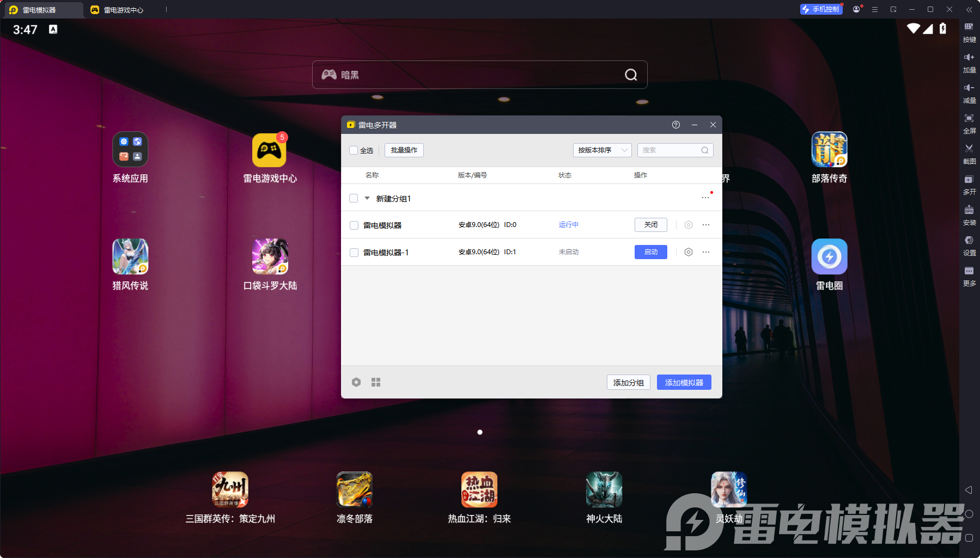
Task: Open the 猎风传说 game icon
Action: pos(130,256)
